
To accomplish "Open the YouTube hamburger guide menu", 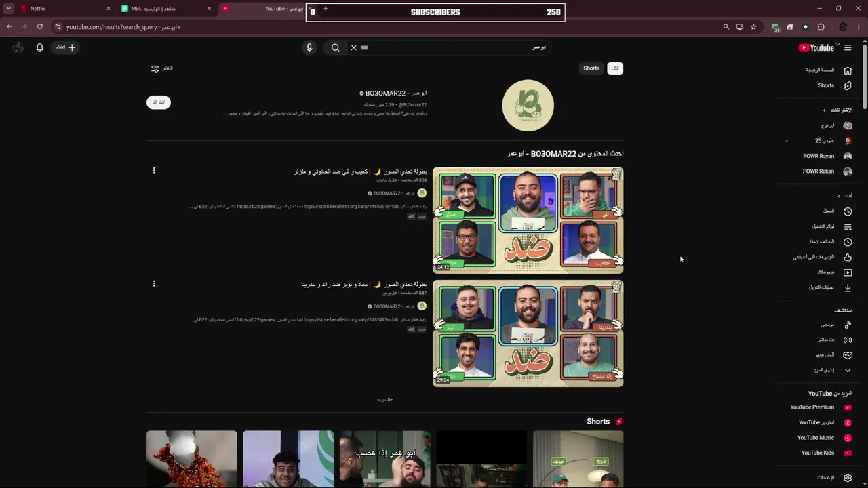I will point(848,47).
